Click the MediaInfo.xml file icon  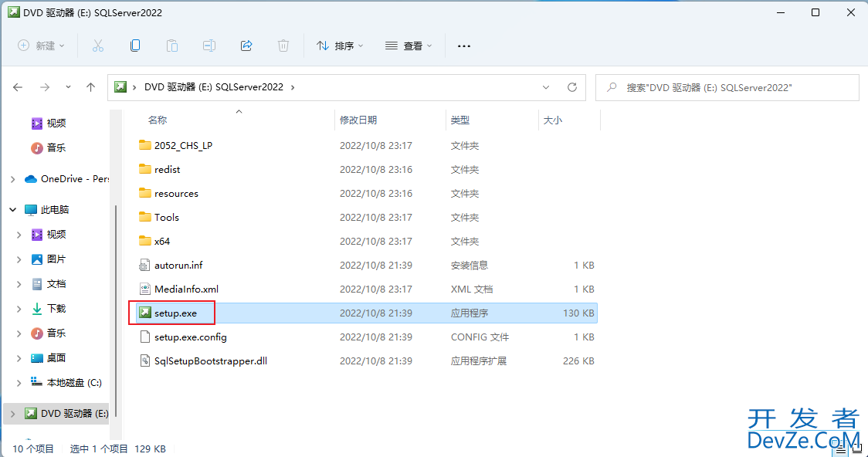tap(144, 289)
